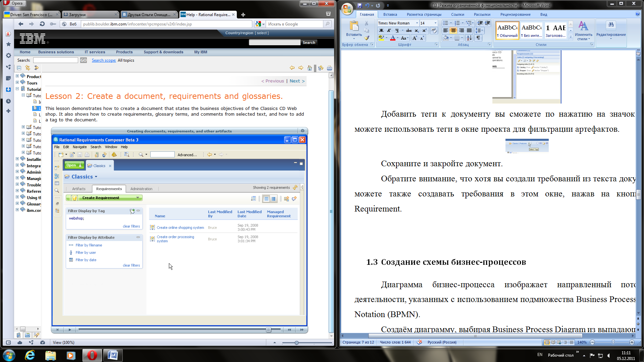Toggle underline formatting in Word ribbon
This screenshot has width=644, height=362.
coord(397,31)
